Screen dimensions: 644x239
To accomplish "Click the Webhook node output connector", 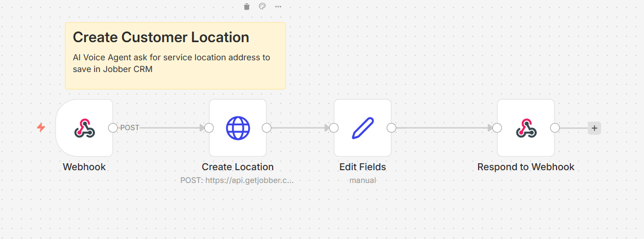I will [113, 128].
